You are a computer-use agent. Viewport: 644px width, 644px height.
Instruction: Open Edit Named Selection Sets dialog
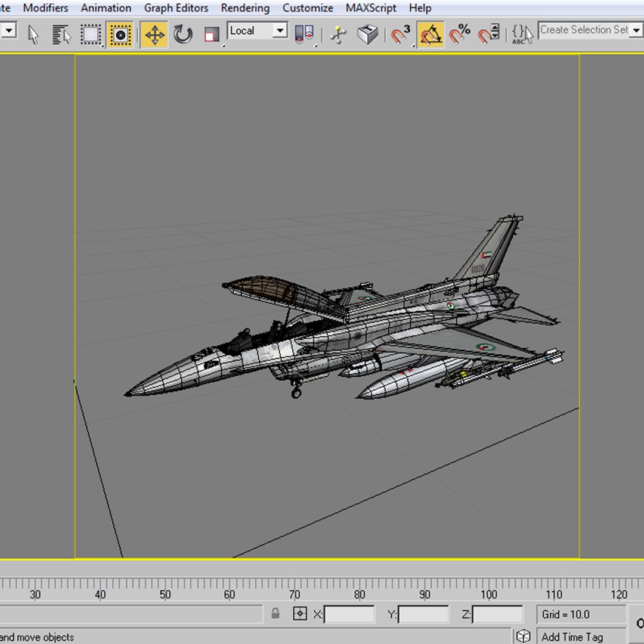coord(522,35)
